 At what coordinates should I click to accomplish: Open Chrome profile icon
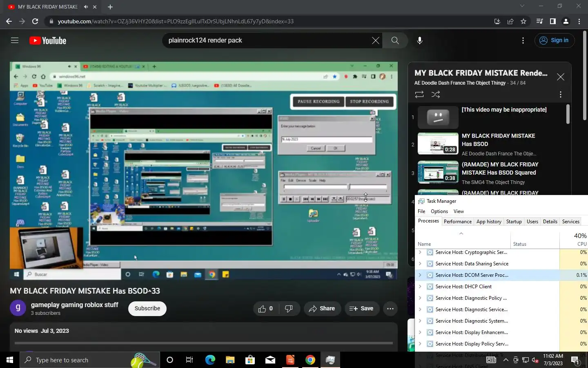tap(566, 21)
